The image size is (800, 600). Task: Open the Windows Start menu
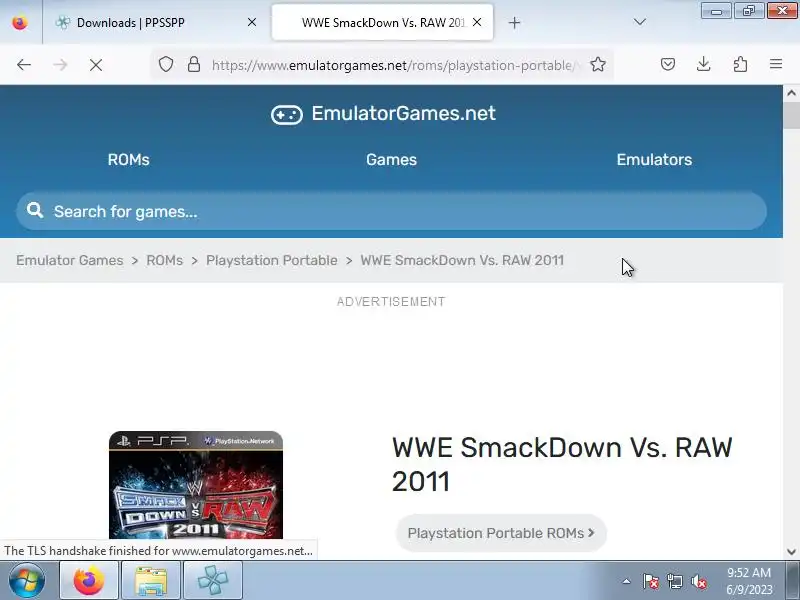27,581
